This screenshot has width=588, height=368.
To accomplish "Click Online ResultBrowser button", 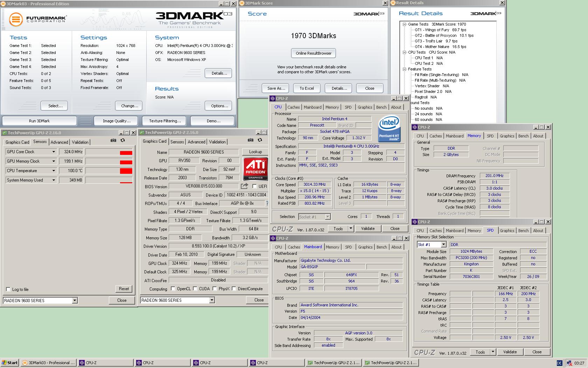I will coord(314,53).
